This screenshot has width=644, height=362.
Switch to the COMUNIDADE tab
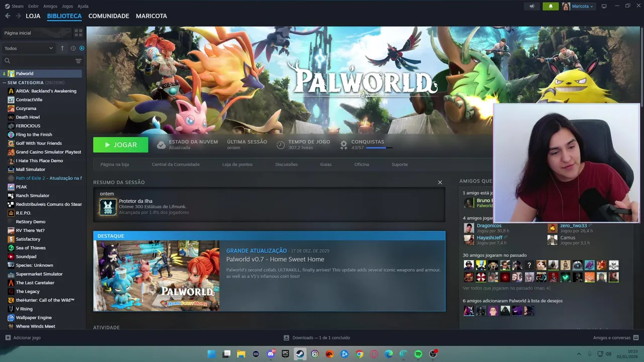pyautogui.click(x=109, y=16)
